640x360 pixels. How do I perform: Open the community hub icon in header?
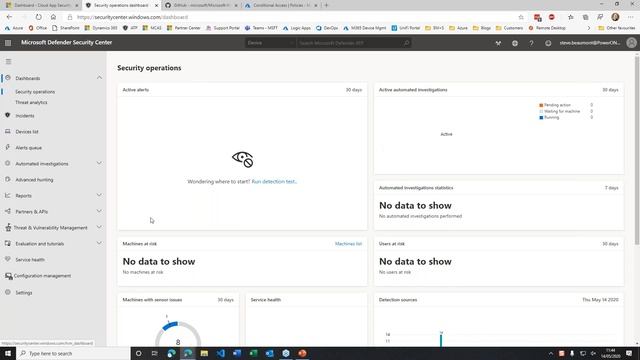(x=498, y=43)
